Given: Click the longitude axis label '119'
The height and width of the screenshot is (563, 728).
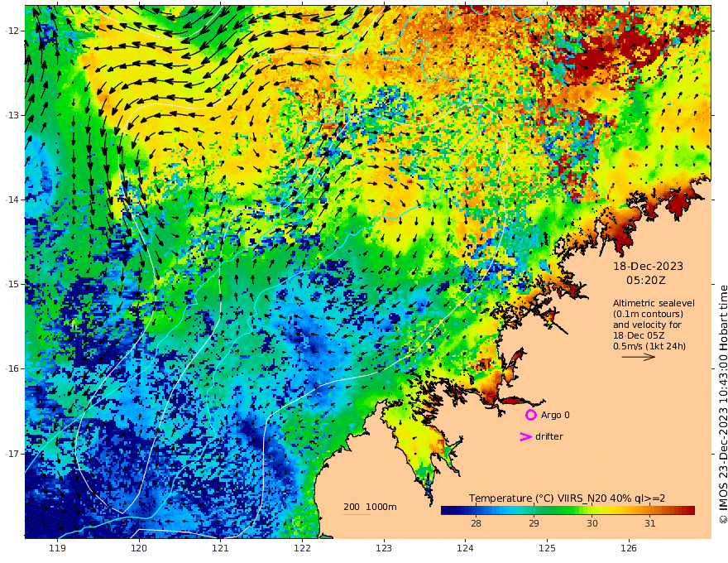Looking at the screenshot, I should click(57, 549).
